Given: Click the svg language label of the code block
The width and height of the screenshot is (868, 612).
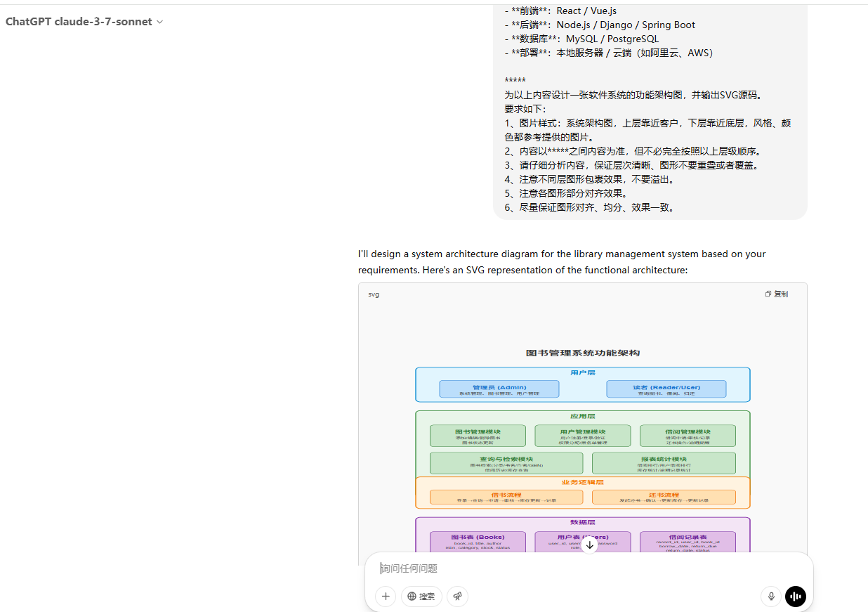Looking at the screenshot, I should click(x=374, y=294).
